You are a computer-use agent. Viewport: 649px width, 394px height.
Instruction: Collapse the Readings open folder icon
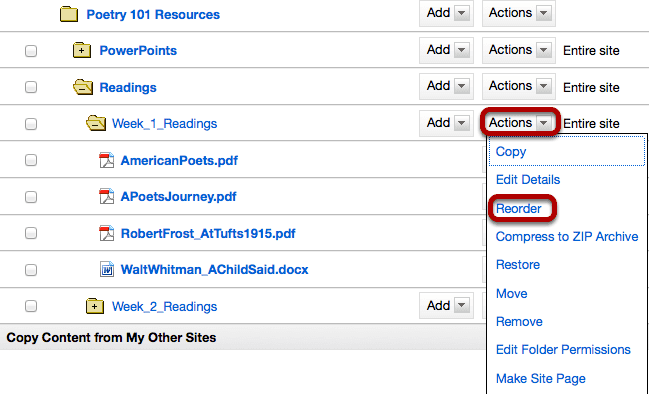click(x=83, y=87)
